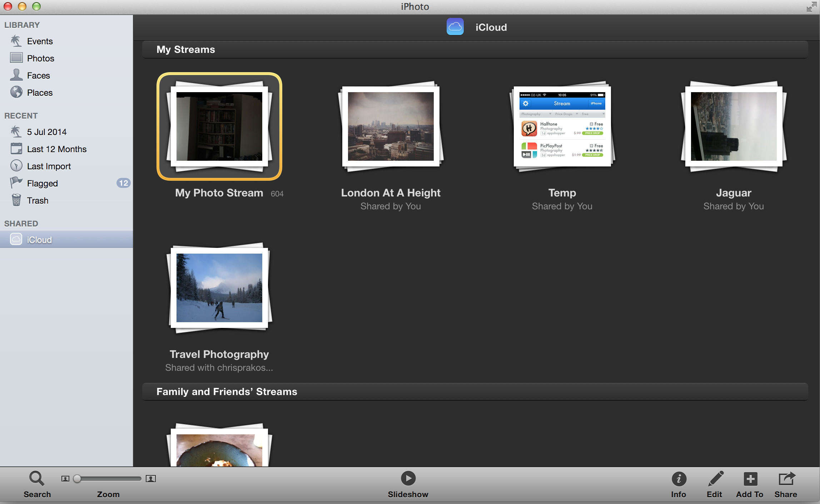Expand Family and Friends' Streams section

[x=227, y=391]
